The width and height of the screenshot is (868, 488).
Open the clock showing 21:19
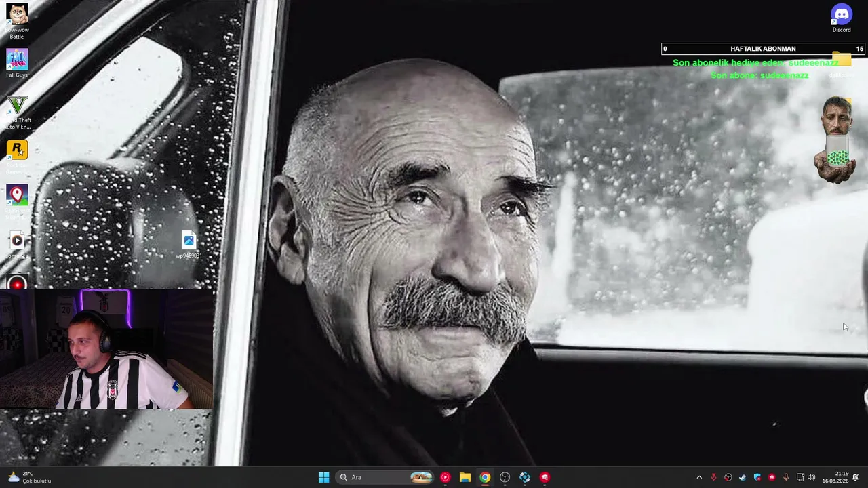pos(835,477)
